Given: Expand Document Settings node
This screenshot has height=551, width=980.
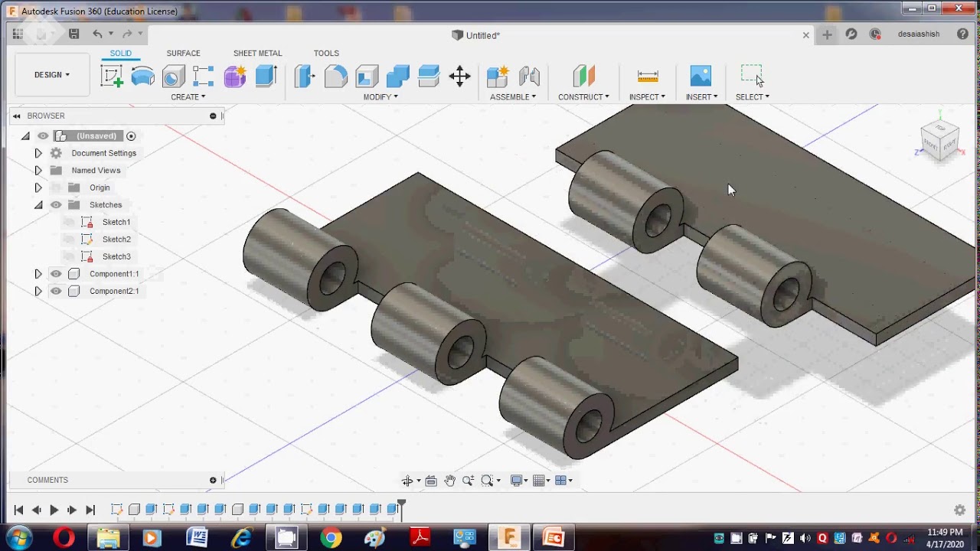Looking at the screenshot, I should (x=38, y=153).
